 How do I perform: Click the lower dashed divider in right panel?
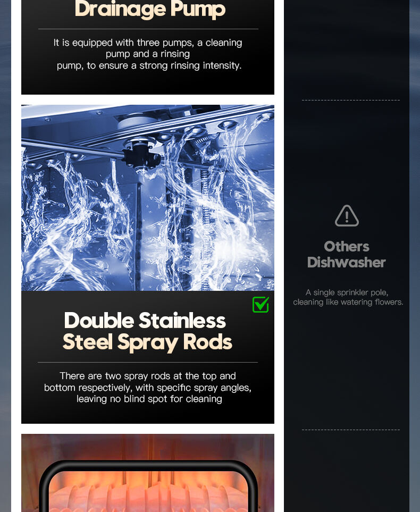pos(351,430)
